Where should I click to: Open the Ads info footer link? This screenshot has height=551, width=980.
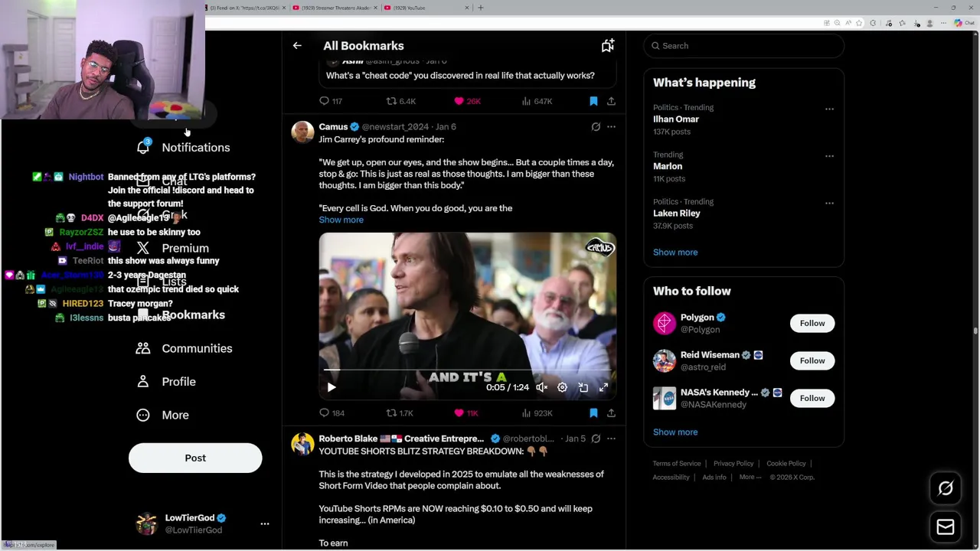(714, 478)
